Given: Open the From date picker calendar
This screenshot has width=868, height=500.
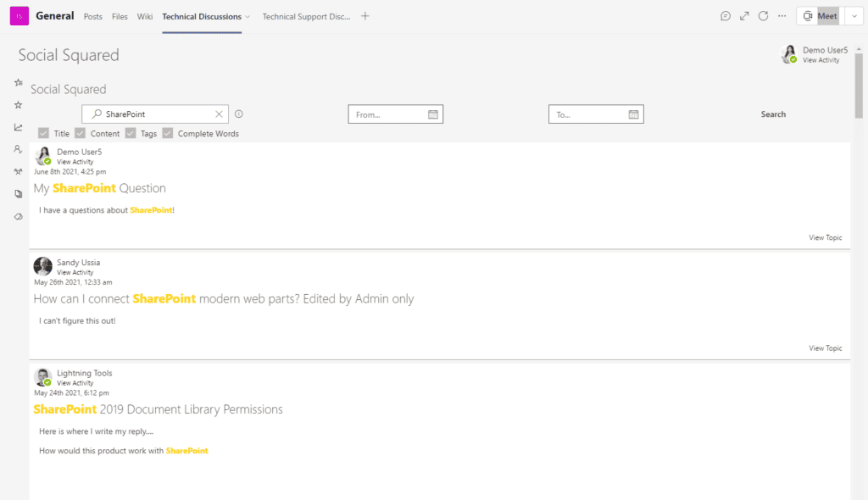Looking at the screenshot, I should (432, 114).
